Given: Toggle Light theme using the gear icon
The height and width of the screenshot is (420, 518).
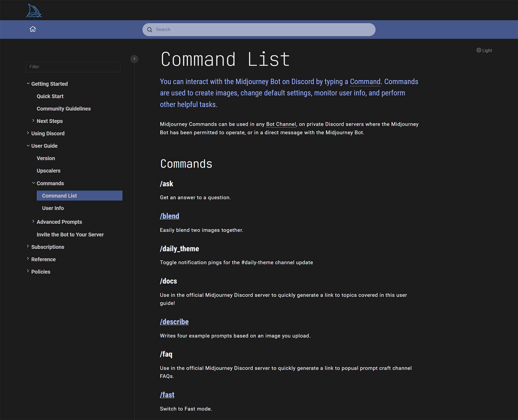Looking at the screenshot, I should (479, 50).
